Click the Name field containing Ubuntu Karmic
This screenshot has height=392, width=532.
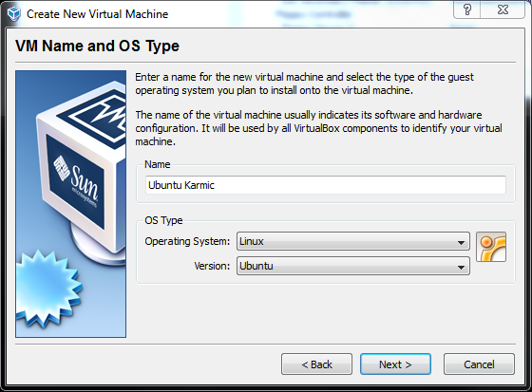326,185
